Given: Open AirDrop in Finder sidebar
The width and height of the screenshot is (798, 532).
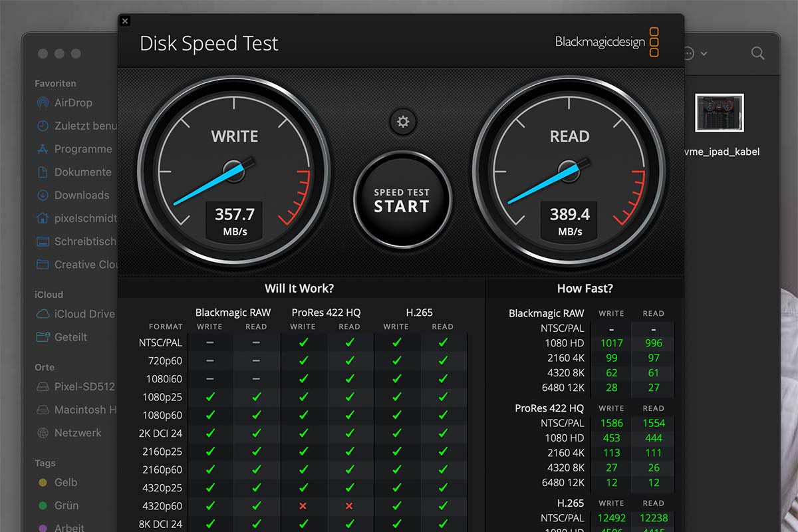Looking at the screenshot, I should 72,103.
